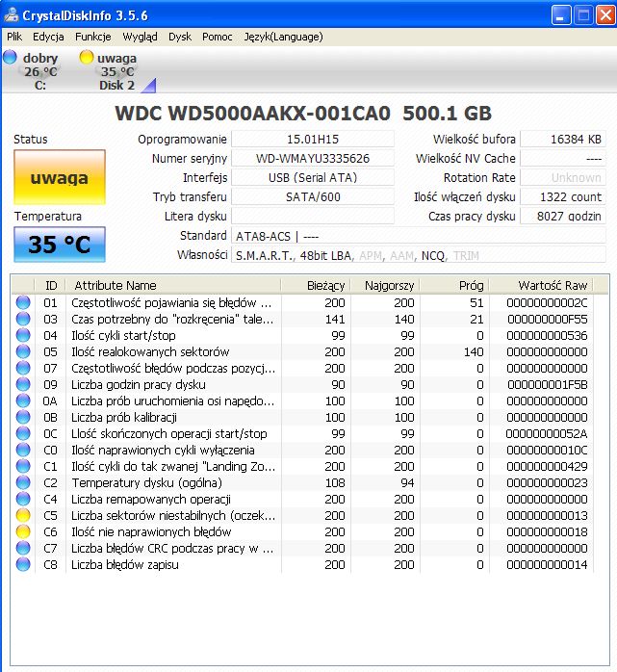The height and width of the screenshot is (672, 617).
Task: Click the power-on count field 1322 count
Action: click(x=563, y=196)
